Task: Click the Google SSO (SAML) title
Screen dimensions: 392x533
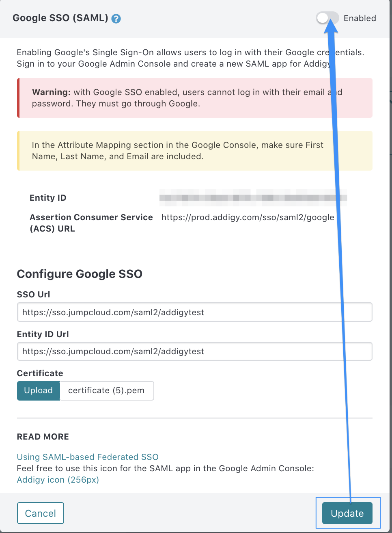Action: (60, 18)
